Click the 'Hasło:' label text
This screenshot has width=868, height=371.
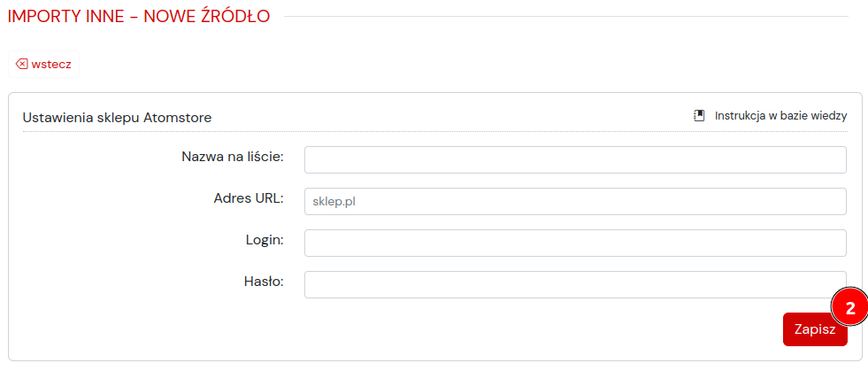263,282
